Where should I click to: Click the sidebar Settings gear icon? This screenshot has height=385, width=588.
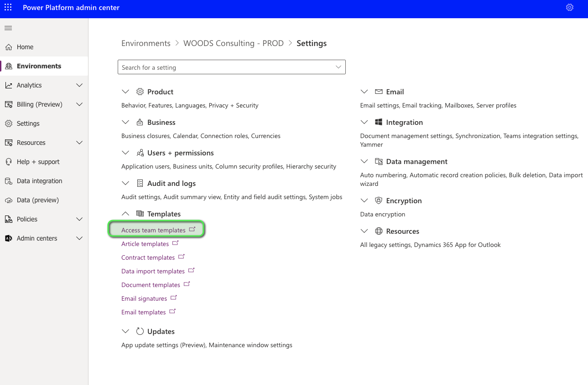(x=8, y=123)
